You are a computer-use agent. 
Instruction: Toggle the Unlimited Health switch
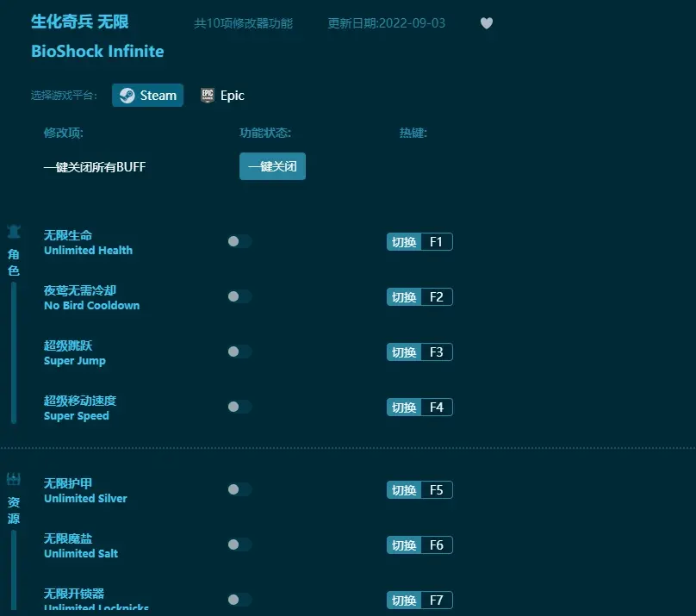239,241
